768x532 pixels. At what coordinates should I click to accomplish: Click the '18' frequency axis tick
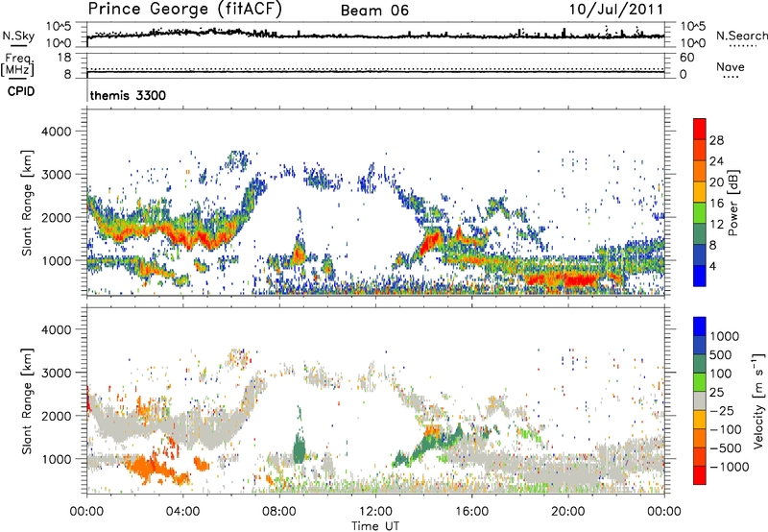[64, 57]
